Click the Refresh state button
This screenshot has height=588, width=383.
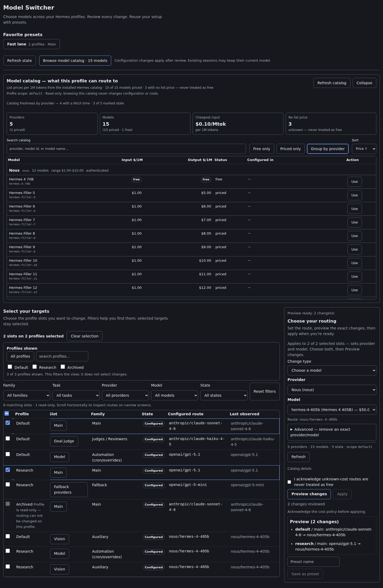point(19,61)
